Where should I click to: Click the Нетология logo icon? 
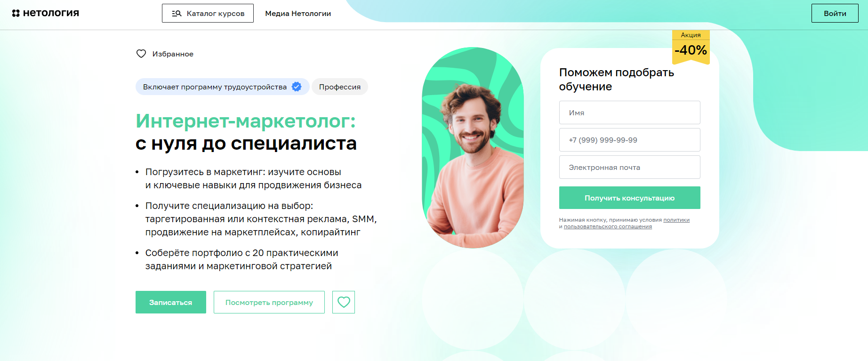(16, 13)
